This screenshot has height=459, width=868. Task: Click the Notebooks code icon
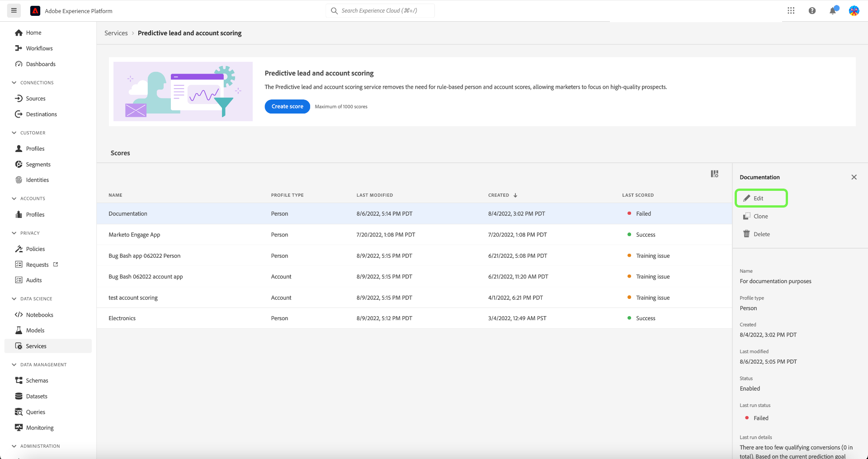19,315
